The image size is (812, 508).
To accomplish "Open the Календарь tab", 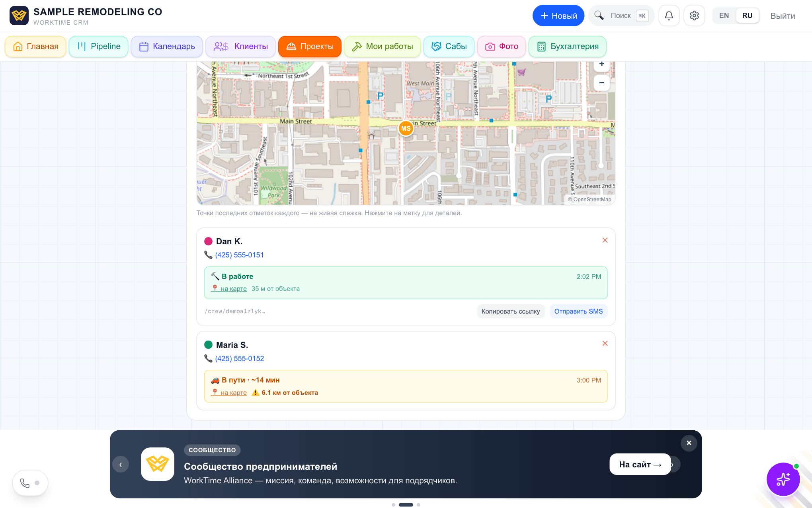I will point(167,47).
